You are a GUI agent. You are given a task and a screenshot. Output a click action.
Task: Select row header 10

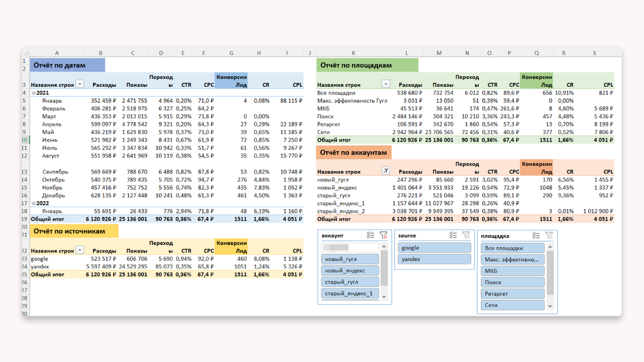click(25, 139)
